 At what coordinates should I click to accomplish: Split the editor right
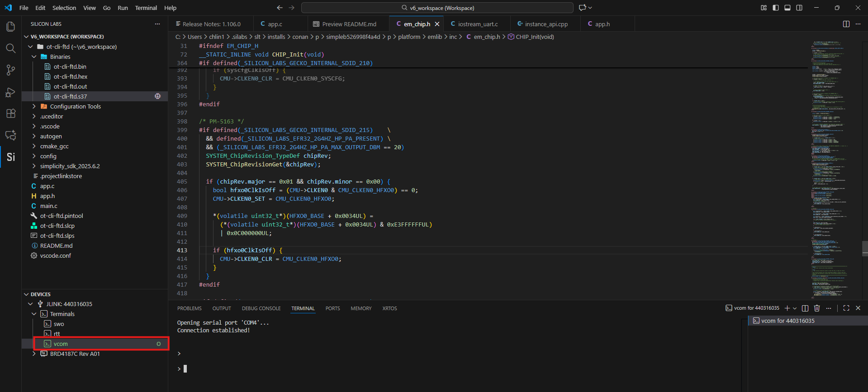coord(846,24)
